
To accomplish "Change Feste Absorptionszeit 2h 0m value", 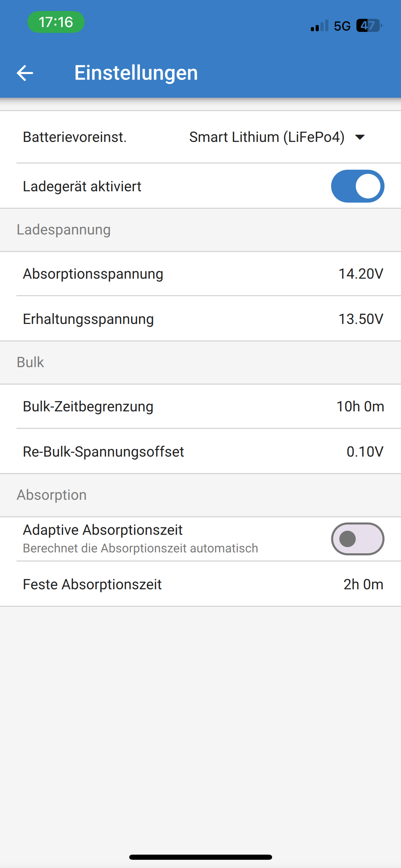I will click(363, 584).
